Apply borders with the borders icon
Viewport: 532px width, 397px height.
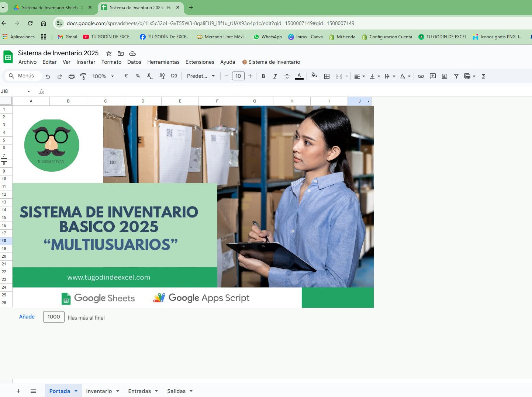(x=327, y=76)
